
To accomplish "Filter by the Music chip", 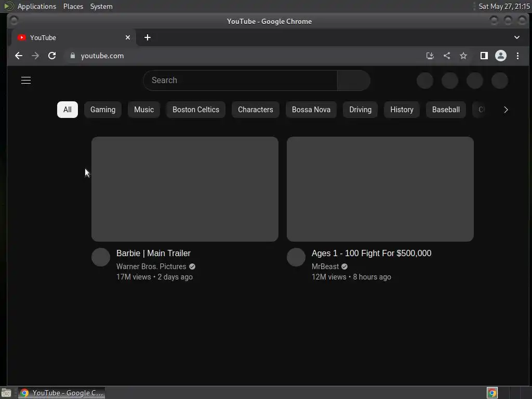I will pyautogui.click(x=144, y=110).
